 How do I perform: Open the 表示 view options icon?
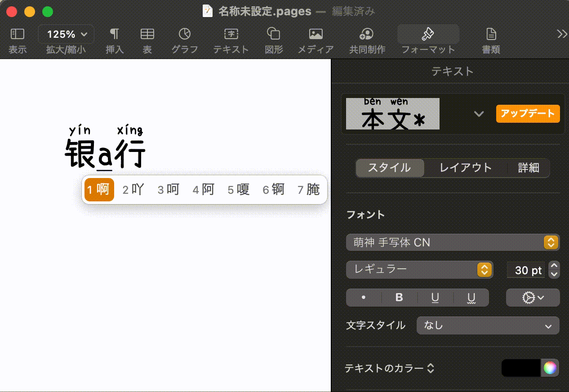[17, 34]
